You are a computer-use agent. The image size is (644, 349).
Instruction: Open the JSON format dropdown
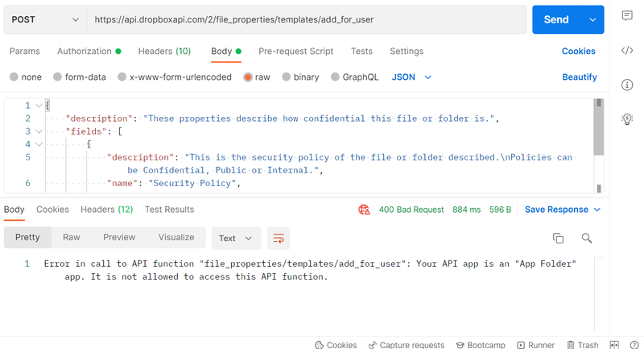(411, 77)
